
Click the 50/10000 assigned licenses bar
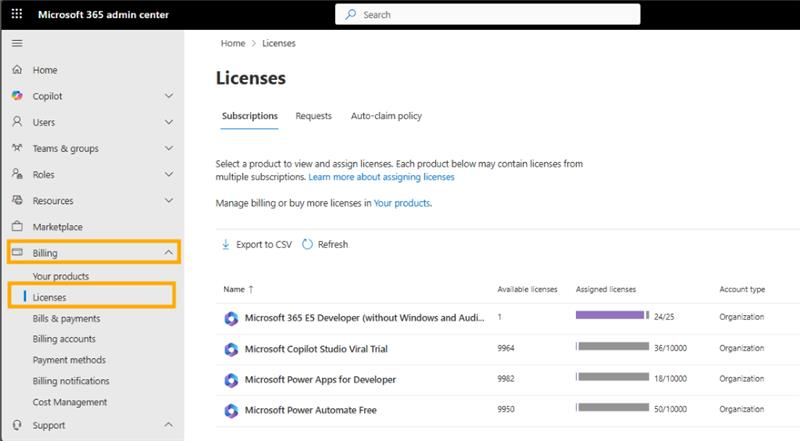(612, 408)
